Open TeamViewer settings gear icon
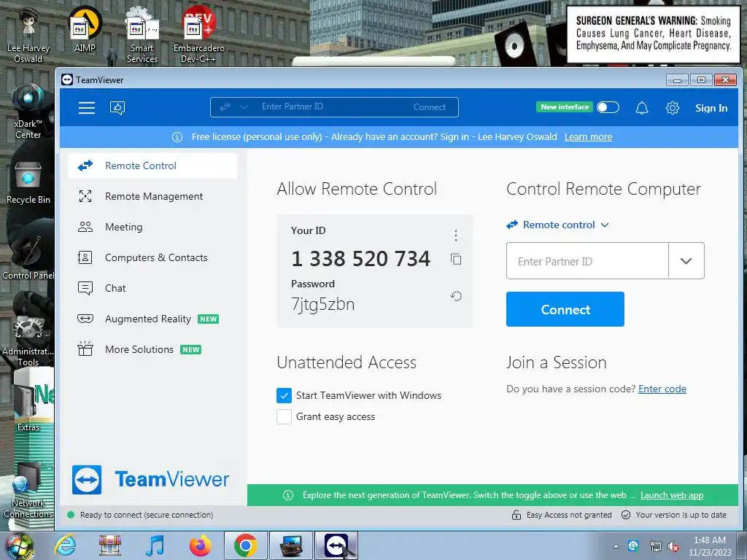The width and height of the screenshot is (747, 560). click(672, 108)
